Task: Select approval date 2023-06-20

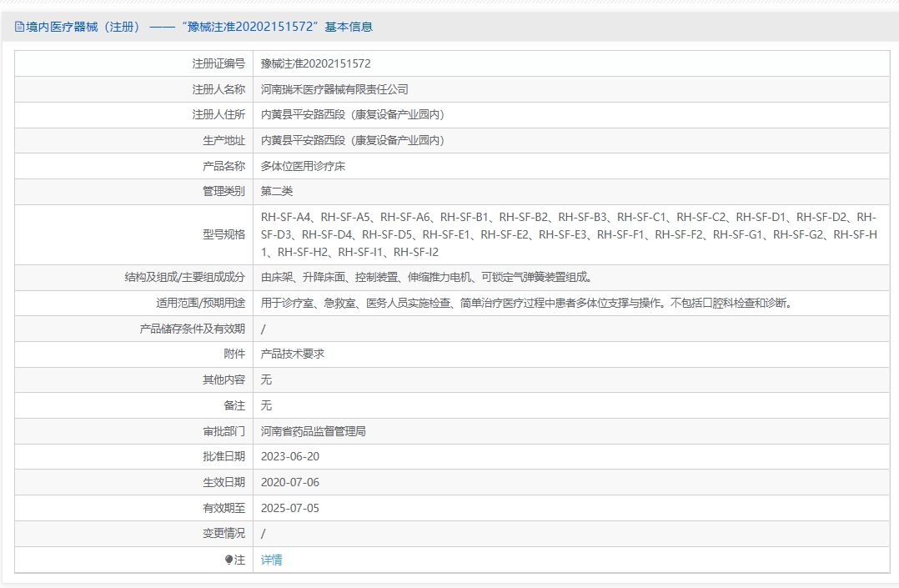Action: click(290, 456)
